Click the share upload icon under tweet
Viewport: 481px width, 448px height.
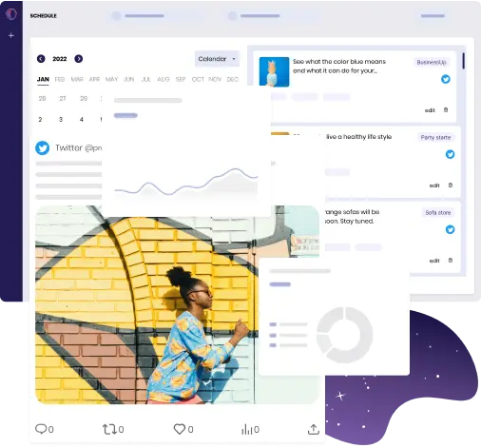point(314,429)
